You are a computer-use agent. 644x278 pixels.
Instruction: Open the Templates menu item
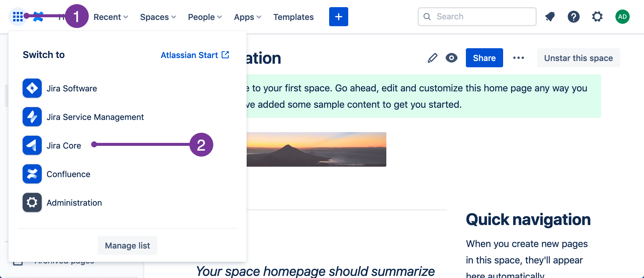tap(293, 17)
